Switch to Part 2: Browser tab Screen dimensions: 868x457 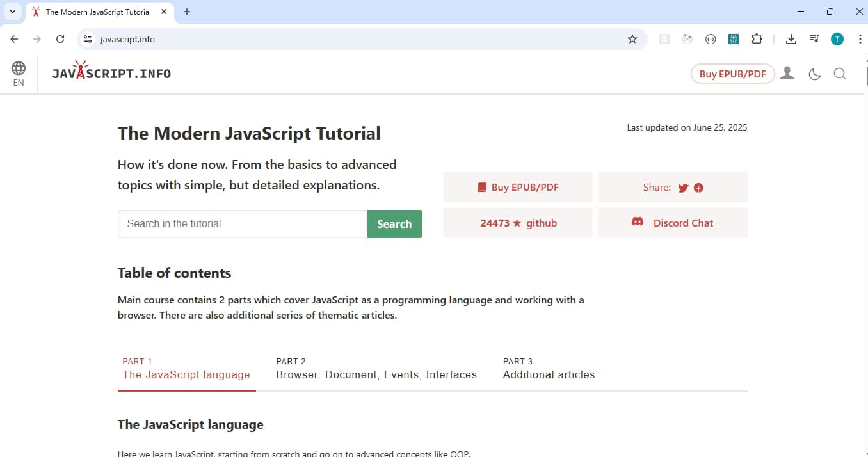tap(376, 369)
